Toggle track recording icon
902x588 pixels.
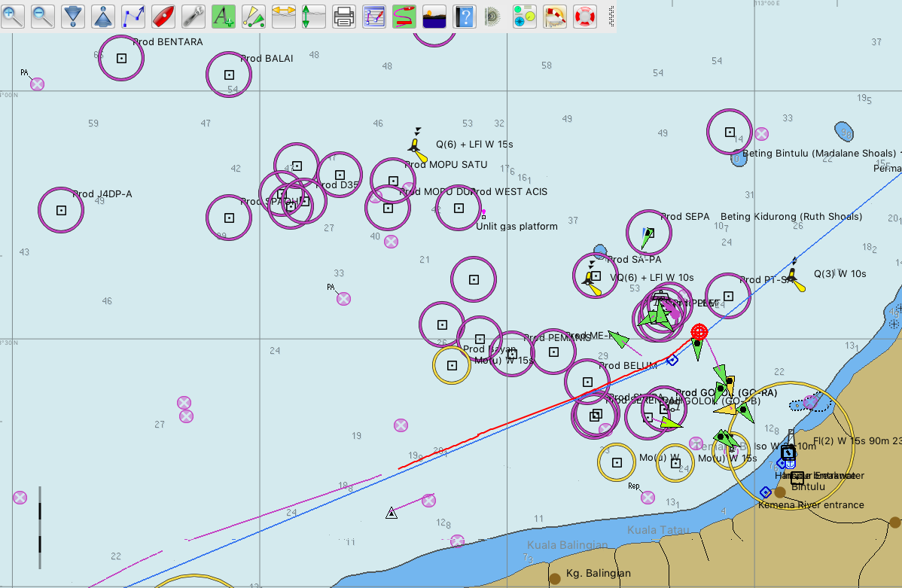click(404, 16)
